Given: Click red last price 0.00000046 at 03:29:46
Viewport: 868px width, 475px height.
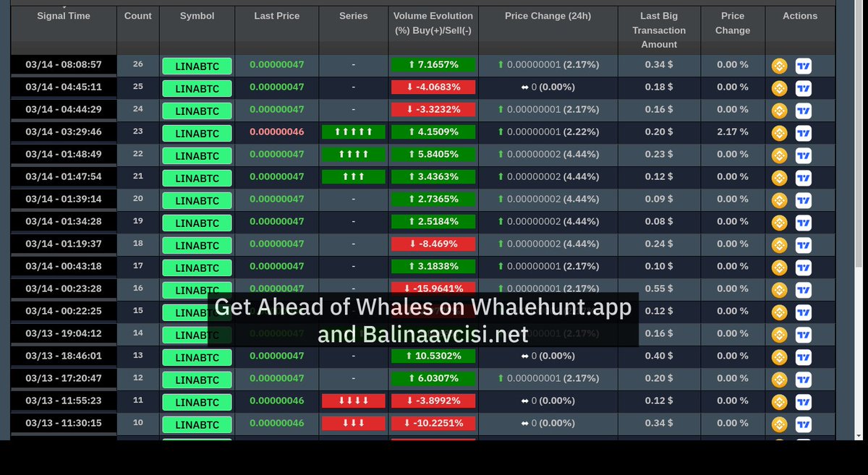Looking at the screenshot, I should (277, 132).
